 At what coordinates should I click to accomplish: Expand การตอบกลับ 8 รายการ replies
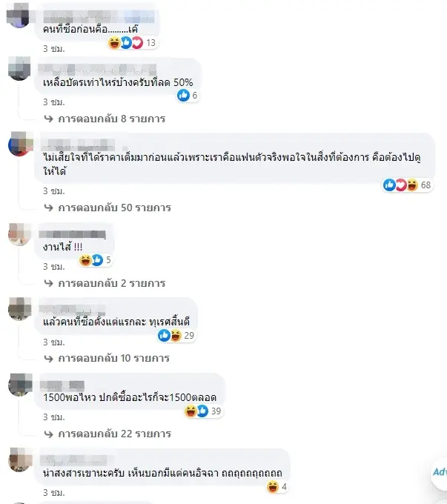pyautogui.click(x=105, y=119)
